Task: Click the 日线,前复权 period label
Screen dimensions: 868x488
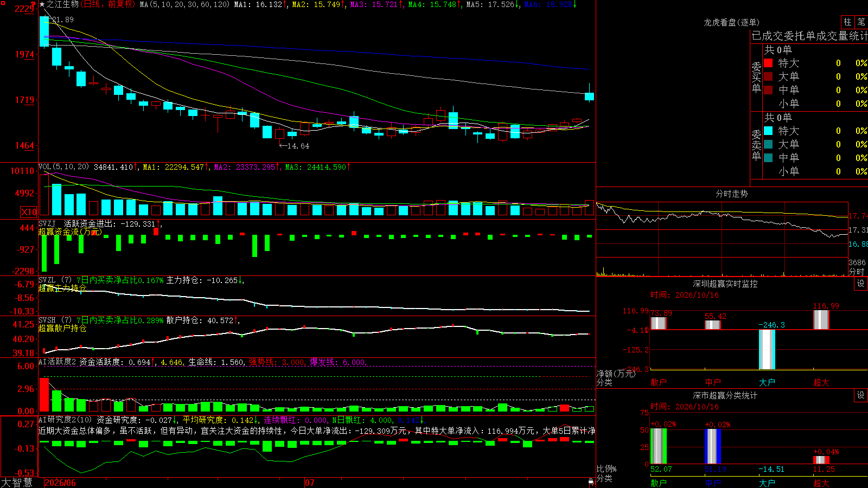Action: 108,4
